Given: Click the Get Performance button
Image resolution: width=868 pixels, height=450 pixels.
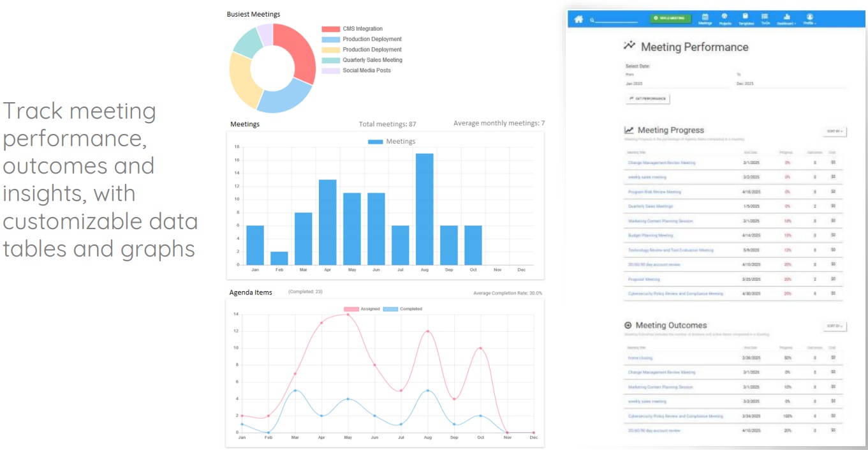Looking at the screenshot, I should [647, 99].
